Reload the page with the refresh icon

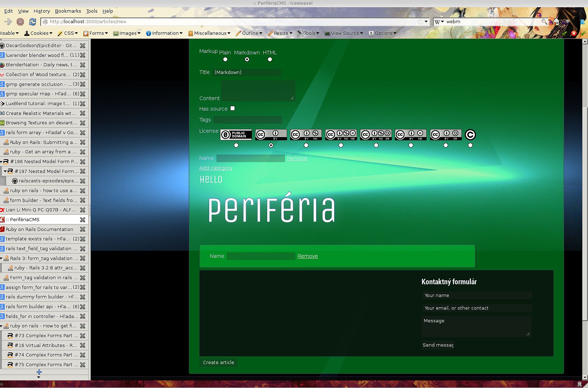pyautogui.click(x=33, y=22)
